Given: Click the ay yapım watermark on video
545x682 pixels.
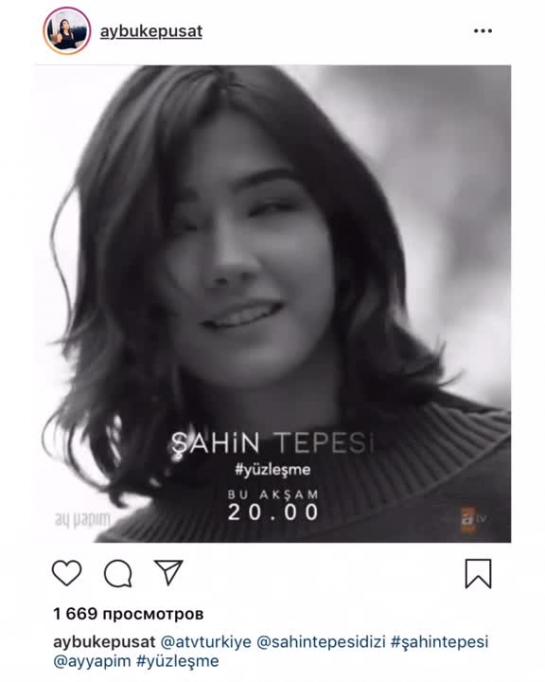Looking at the screenshot, I should tap(82, 519).
